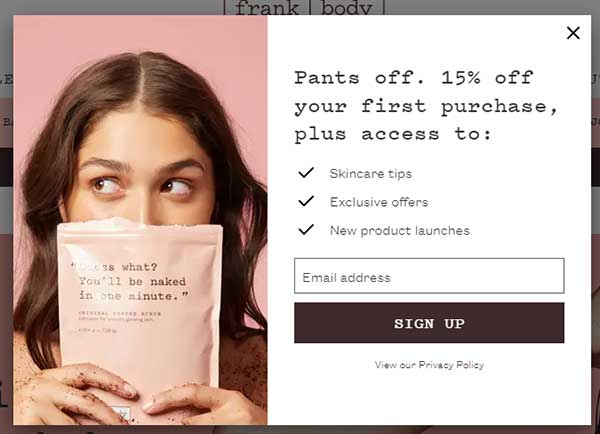Click the 'plus access to:' headline line
Viewport: 600px width, 434px height.
pos(392,134)
